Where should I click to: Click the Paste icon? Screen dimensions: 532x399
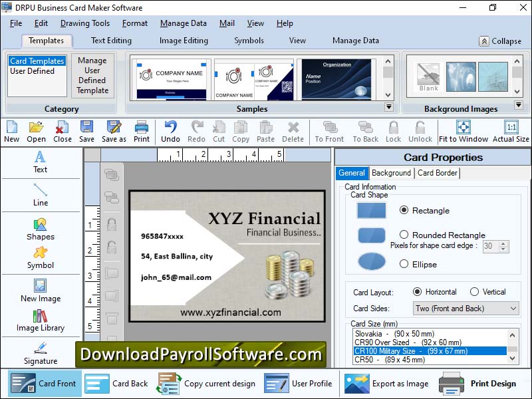(265, 132)
